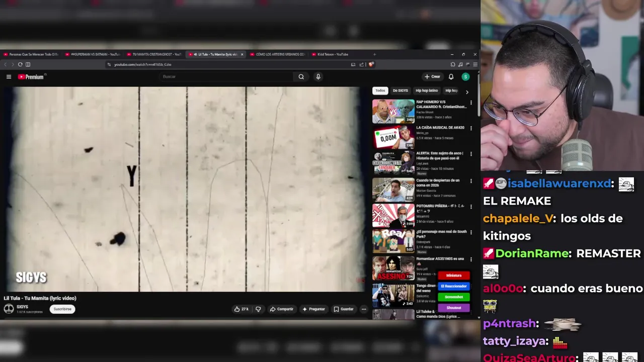Image resolution: width=644 pixels, height=362 pixels.
Task: Switch to TU MAMITA CRISTIANGHOST tab
Action: pyautogui.click(x=154, y=54)
